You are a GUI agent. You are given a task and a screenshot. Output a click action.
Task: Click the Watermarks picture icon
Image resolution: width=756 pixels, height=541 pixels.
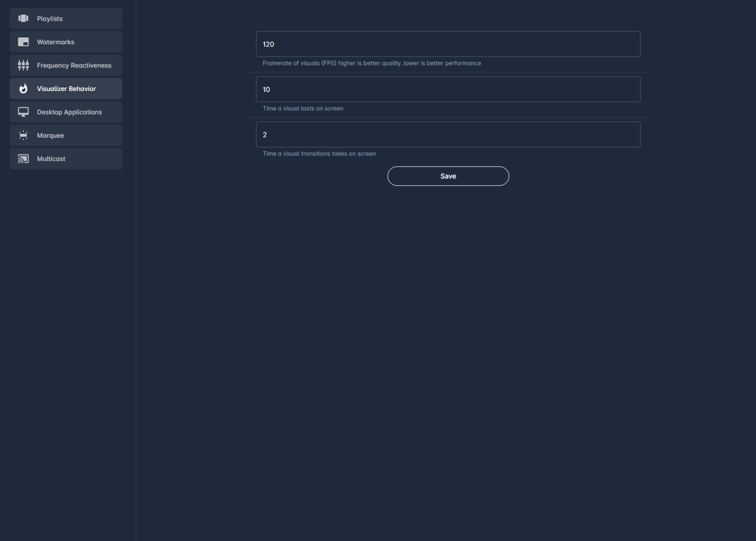[23, 42]
